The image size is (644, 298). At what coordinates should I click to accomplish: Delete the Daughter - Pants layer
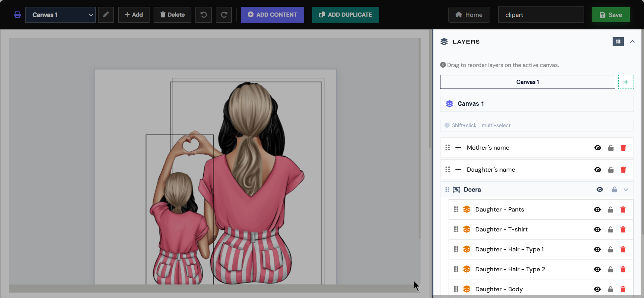click(623, 209)
